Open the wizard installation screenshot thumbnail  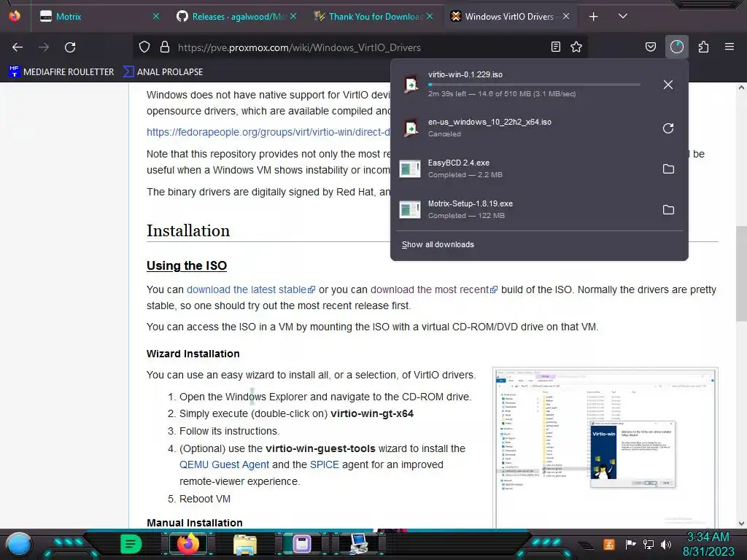pos(605,448)
